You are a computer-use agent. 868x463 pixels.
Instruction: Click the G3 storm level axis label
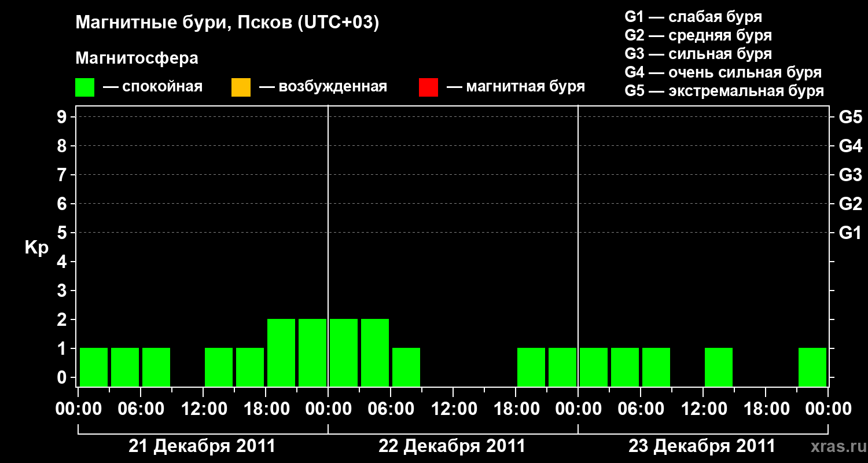click(x=851, y=175)
